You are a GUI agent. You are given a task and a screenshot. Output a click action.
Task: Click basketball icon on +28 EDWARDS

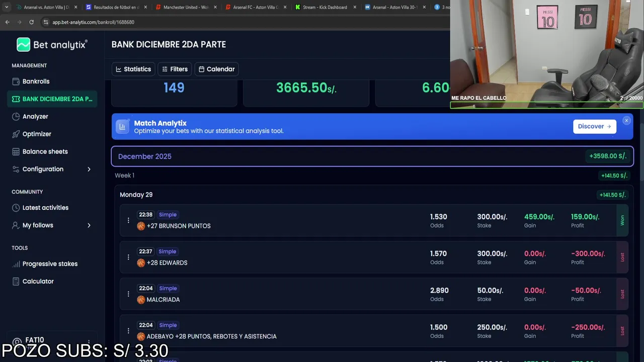click(x=141, y=263)
